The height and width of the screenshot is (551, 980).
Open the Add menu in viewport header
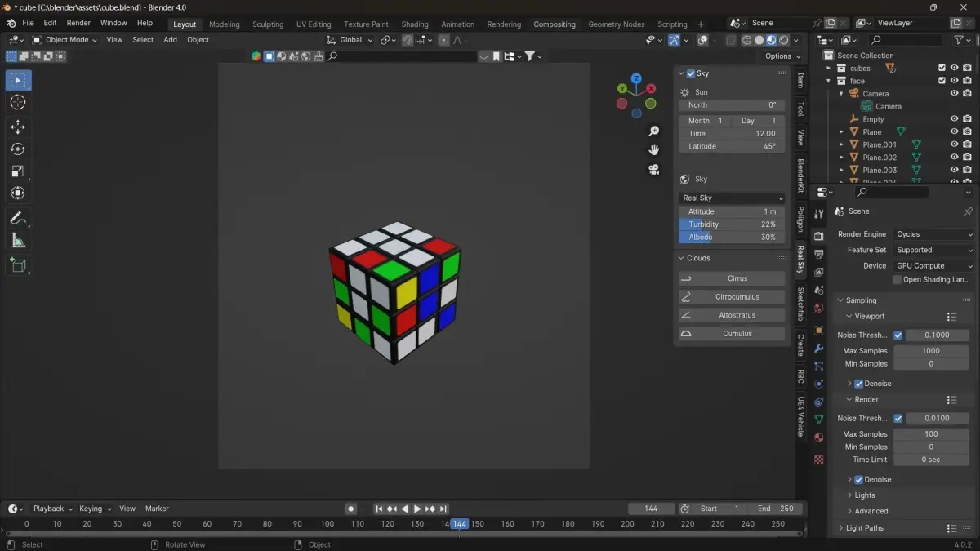[x=170, y=40]
